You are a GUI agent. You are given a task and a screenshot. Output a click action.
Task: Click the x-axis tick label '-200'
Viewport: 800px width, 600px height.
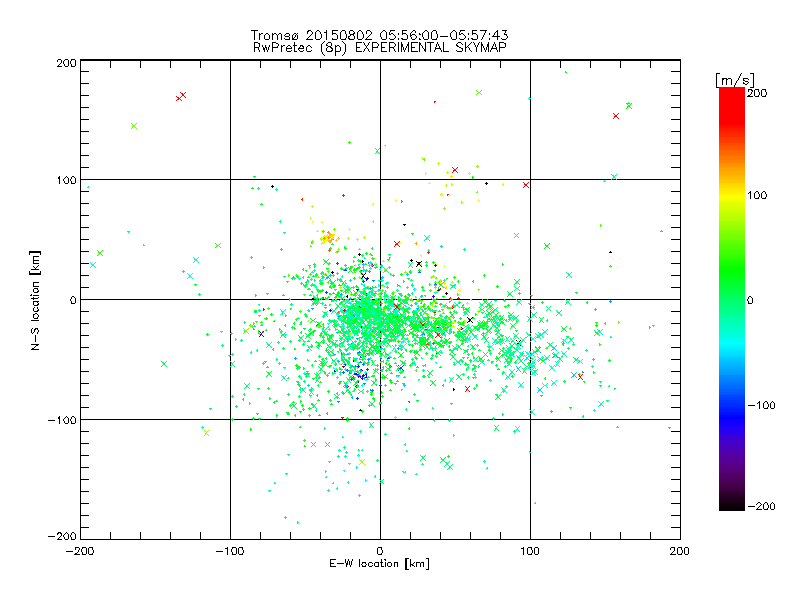[80, 551]
